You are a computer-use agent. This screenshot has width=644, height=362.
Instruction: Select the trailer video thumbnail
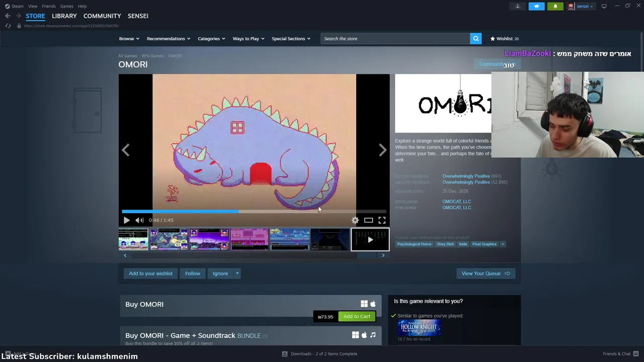pyautogui.click(x=370, y=239)
